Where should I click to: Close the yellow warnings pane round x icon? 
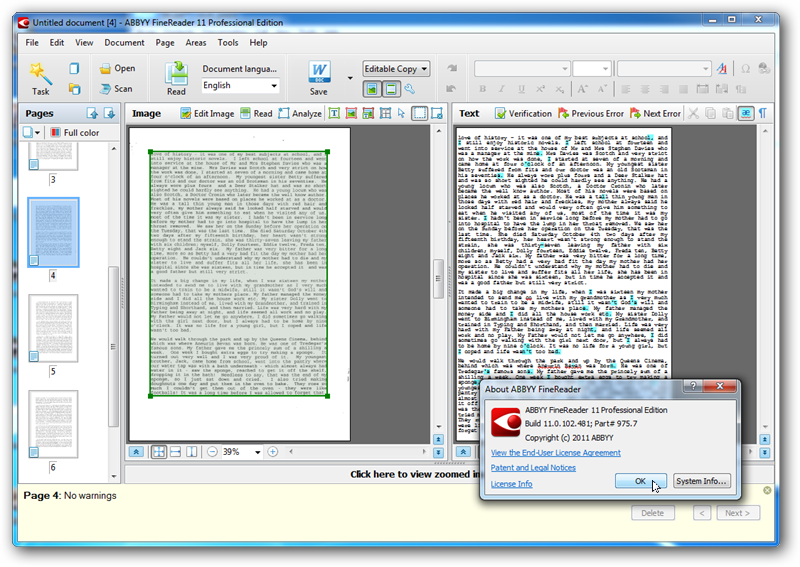click(x=767, y=490)
